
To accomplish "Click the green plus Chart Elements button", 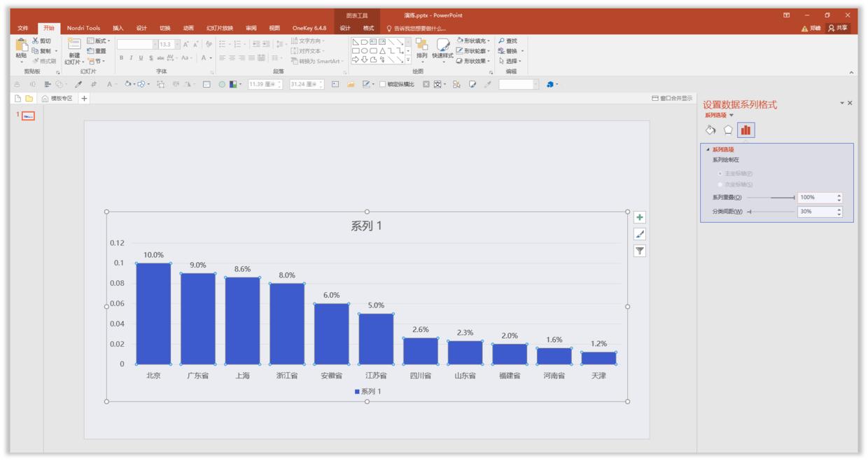I will (x=640, y=217).
